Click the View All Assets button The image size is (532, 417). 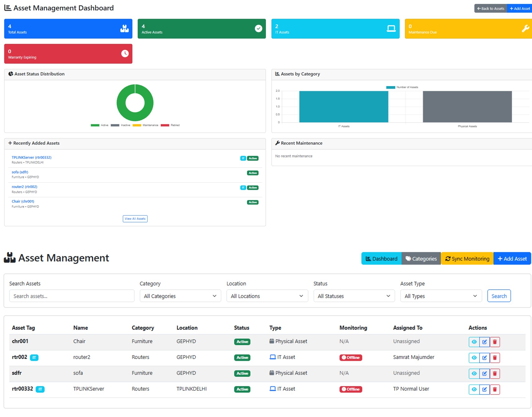point(135,218)
